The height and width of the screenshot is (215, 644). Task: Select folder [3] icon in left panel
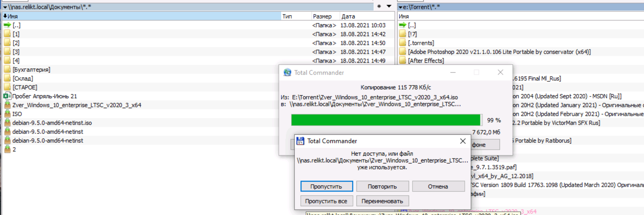pyautogui.click(x=7, y=51)
